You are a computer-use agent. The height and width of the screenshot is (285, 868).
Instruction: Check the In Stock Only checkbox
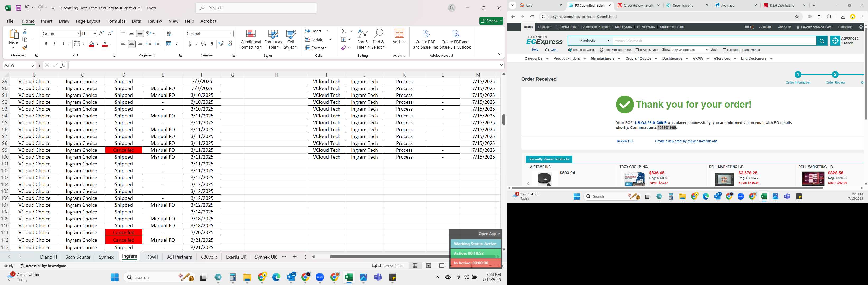637,50
